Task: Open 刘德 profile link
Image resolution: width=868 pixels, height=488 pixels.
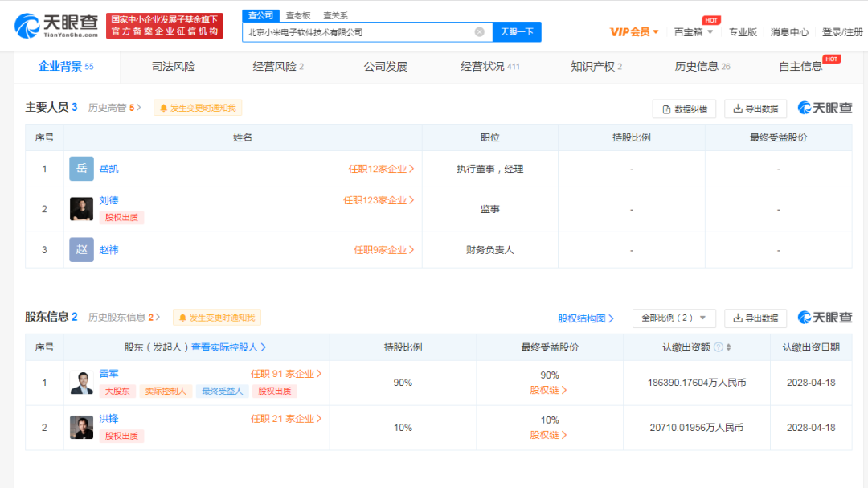Action: point(109,200)
